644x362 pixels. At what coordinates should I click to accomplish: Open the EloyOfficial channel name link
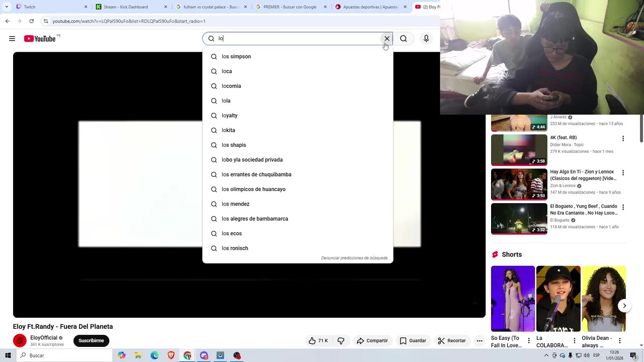44,338
